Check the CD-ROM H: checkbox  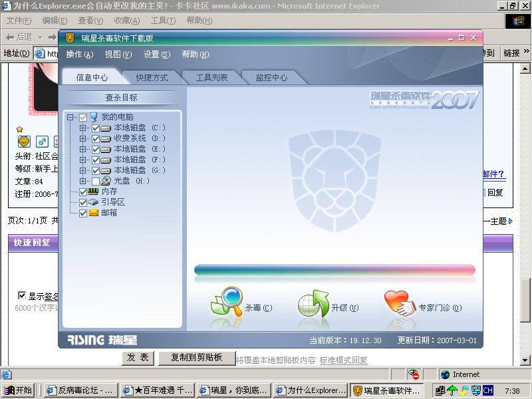(x=96, y=181)
